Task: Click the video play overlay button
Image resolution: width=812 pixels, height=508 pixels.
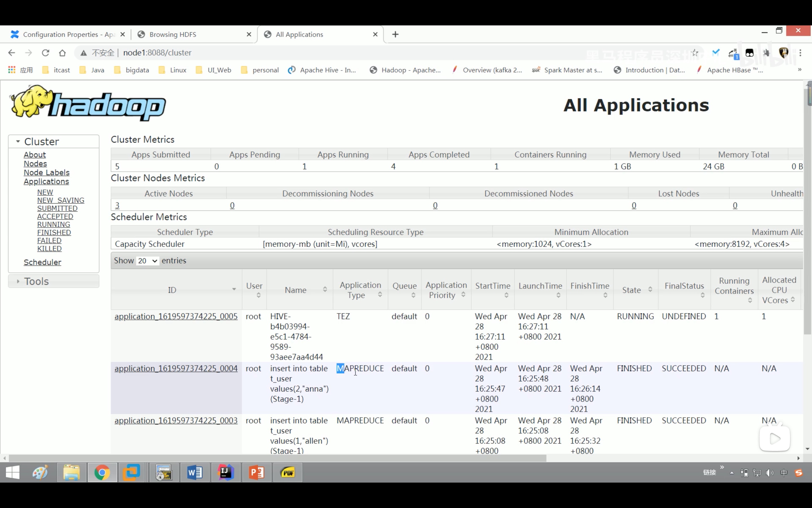Action: click(775, 439)
